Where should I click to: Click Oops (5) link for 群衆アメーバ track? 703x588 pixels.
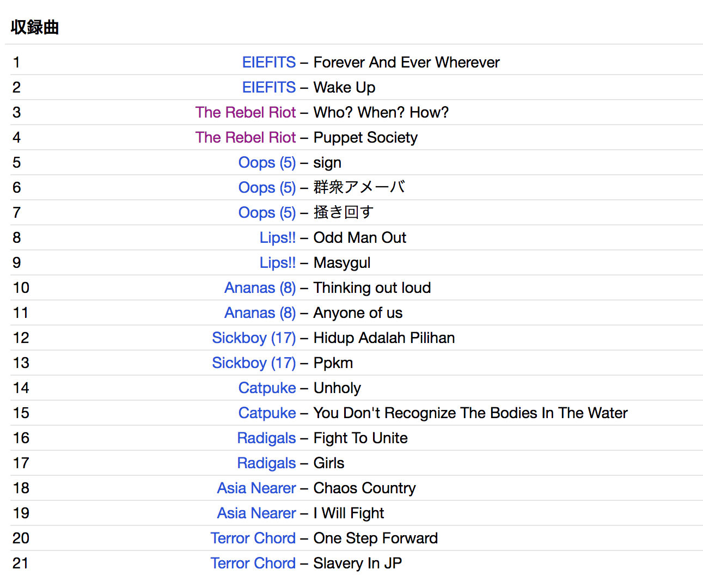[x=267, y=187]
